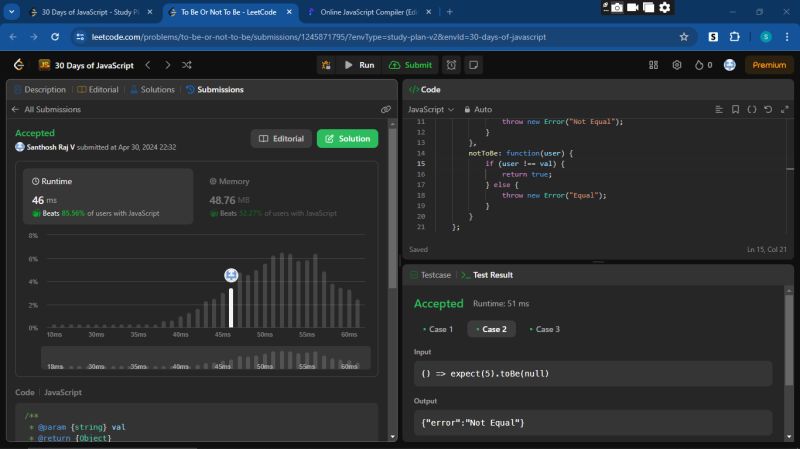This screenshot has width=800, height=449.
Task: Go back in browser history
Action: (x=13, y=37)
